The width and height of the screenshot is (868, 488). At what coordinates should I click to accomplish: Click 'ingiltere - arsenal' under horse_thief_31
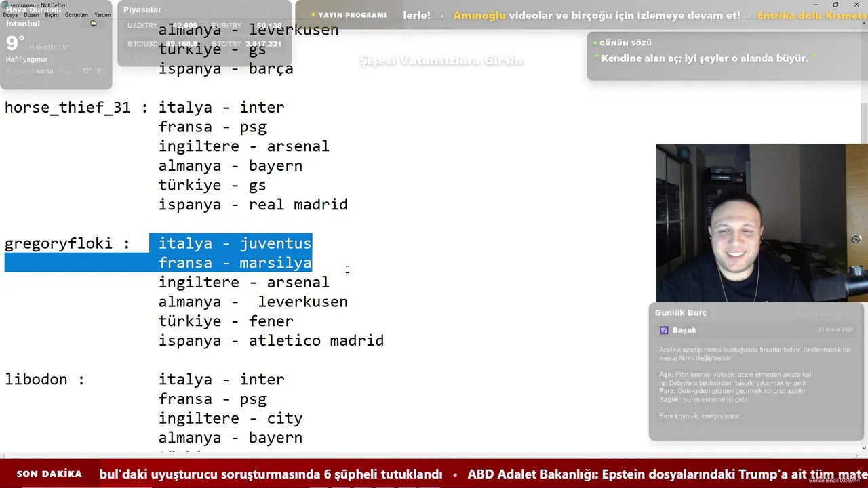click(x=243, y=146)
